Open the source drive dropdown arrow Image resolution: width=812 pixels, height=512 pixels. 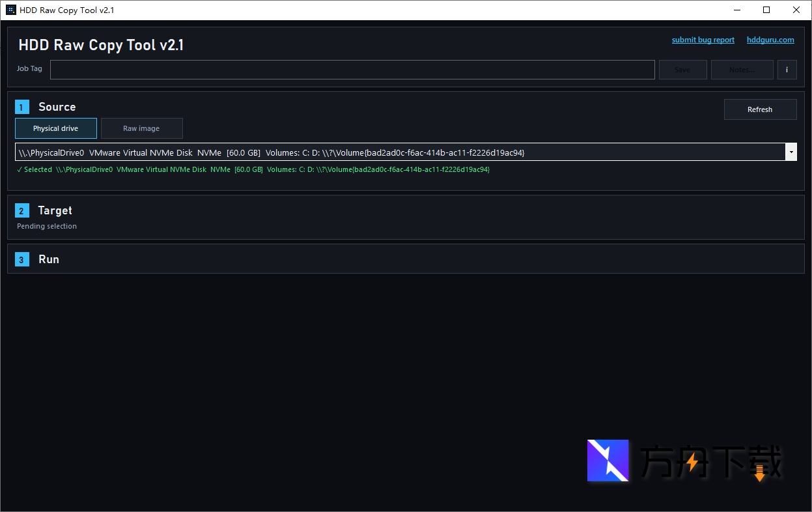791,152
